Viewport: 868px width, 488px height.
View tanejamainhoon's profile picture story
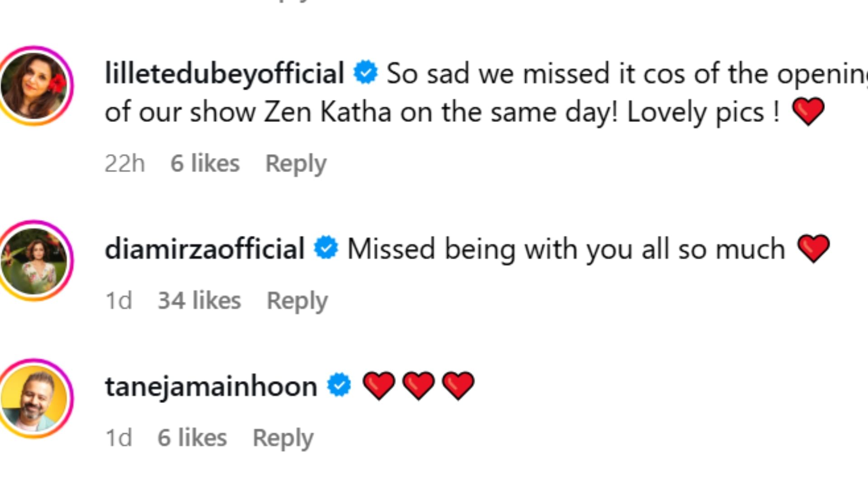(34, 399)
